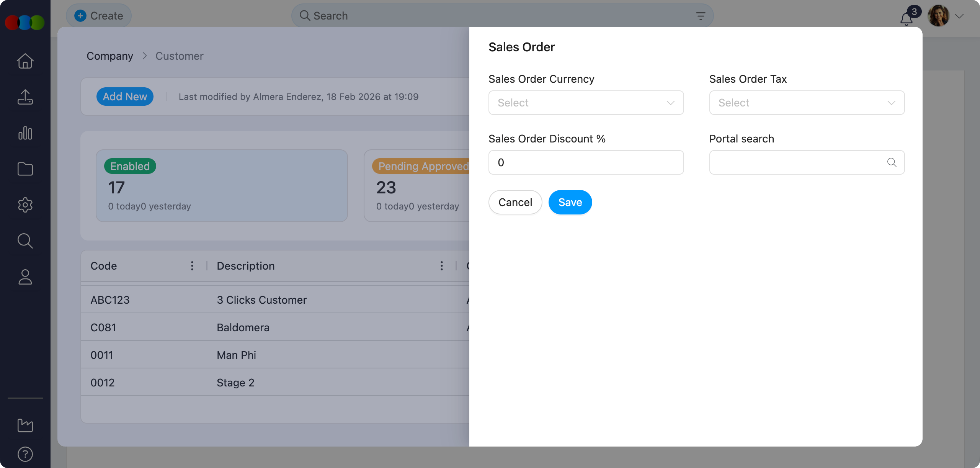Cancel the Sales Order dialog
Viewport: 980px width, 468px height.
click(x=515, y=202)
